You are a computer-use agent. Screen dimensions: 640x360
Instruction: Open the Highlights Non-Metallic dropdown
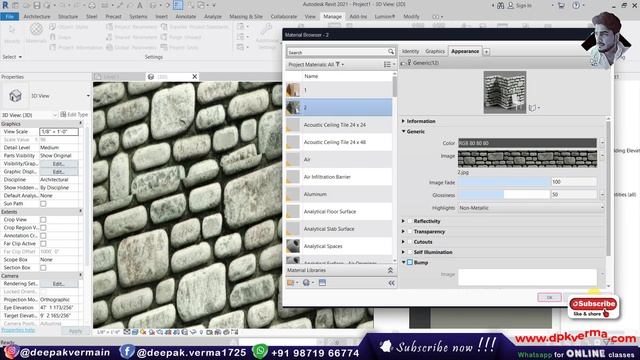coord(531,208)
